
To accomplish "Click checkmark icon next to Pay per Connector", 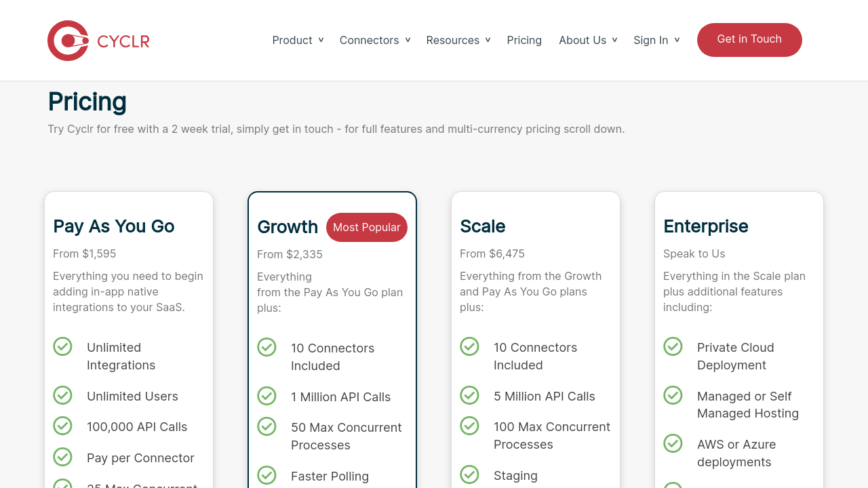I will pyautogui.click(x=62, y=457).
